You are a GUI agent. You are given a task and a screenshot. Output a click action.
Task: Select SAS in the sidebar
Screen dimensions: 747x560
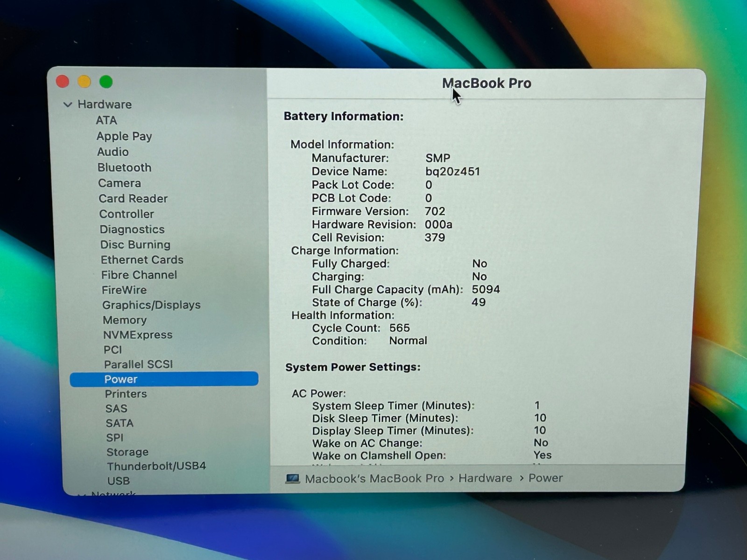point(116,408)
